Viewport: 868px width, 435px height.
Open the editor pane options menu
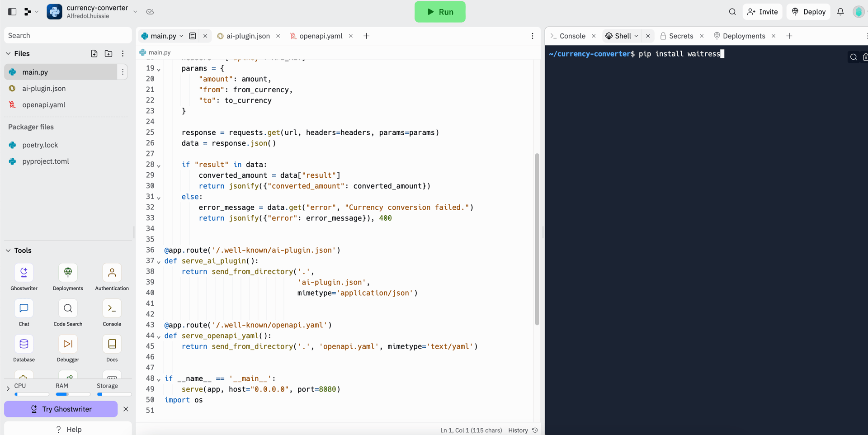533,36
